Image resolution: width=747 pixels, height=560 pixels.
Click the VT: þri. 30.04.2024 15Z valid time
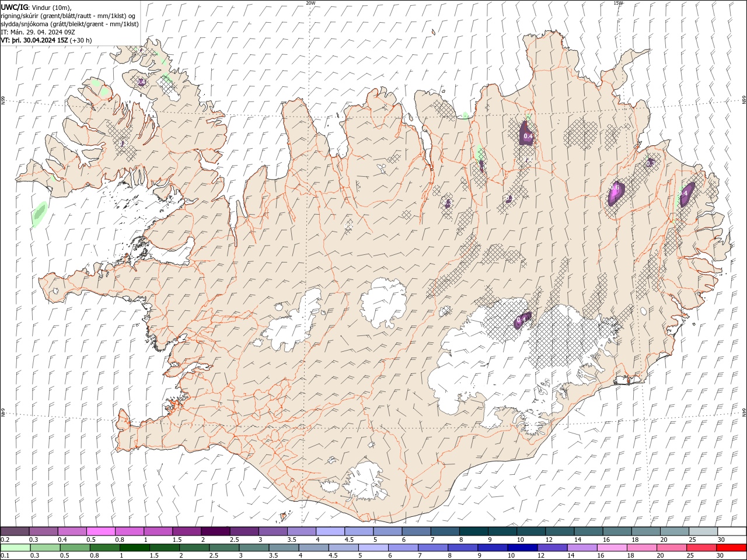tap(34, 40)
